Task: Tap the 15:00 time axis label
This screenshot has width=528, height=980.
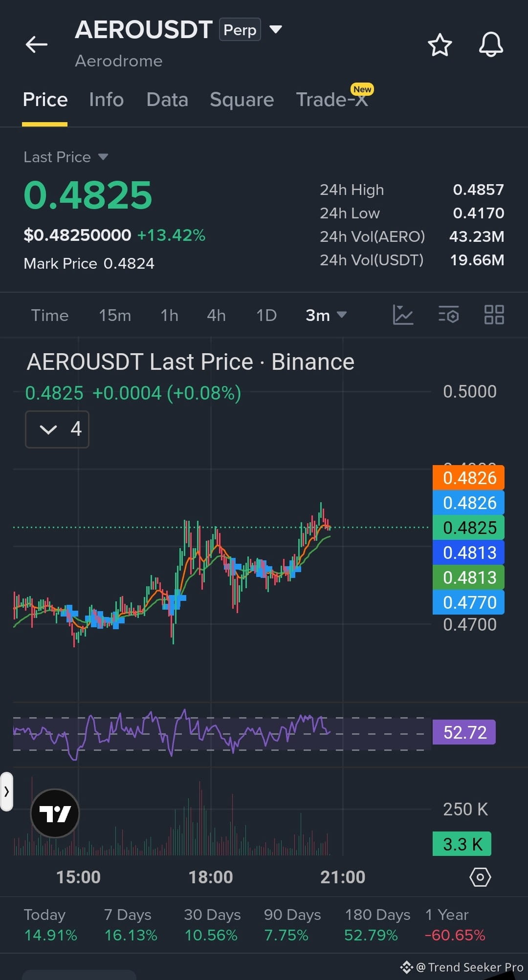Action: 78,877
